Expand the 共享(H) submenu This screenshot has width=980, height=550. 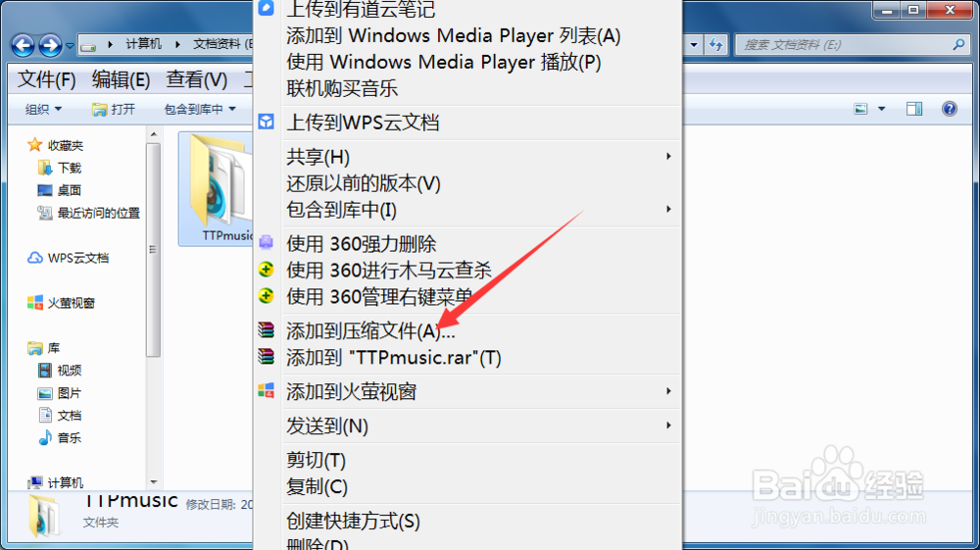(468, 157)
